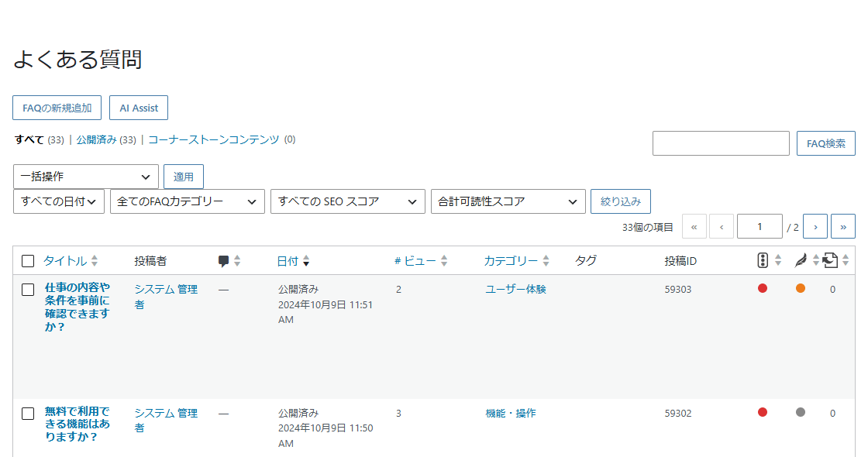Select the コーナーストーンコンテンツ filter

[214, 140]
